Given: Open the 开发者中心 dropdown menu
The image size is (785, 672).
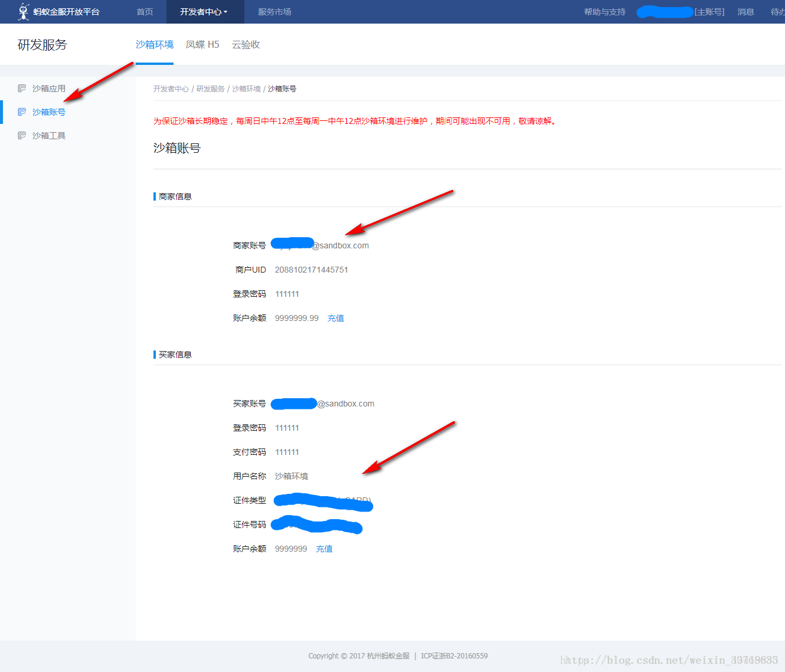Looking at the screenshot, I should pyautogui.click(x=204, y=12).
